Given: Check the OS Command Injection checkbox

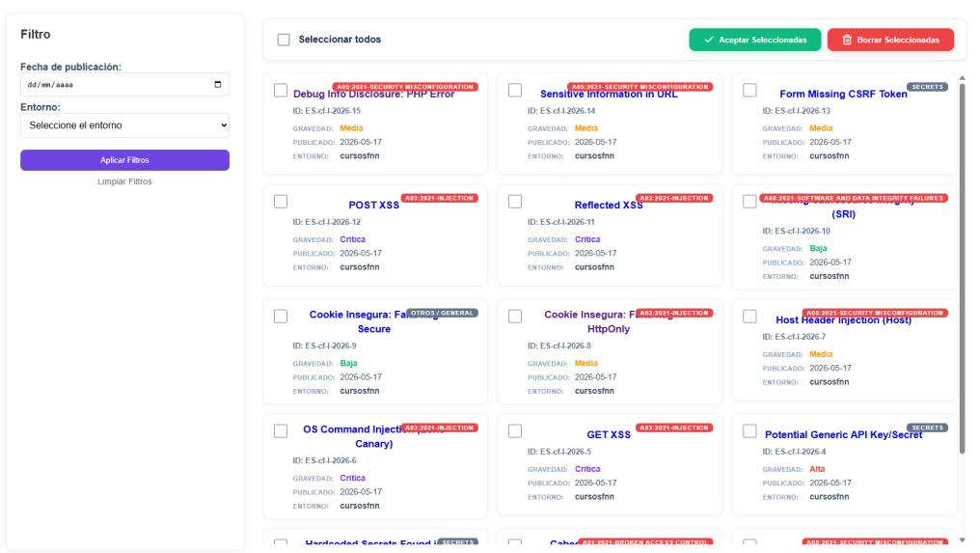Looking at the screenshot, I should [x=281, y=431].
